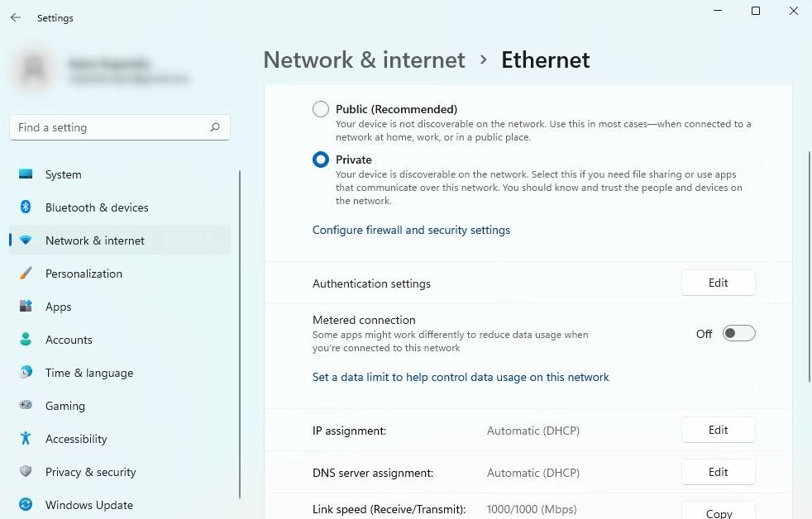The width and height of the screenshot is (812, 519).
Task: Click the Windows Update sync icon
Action: [26, 504]
